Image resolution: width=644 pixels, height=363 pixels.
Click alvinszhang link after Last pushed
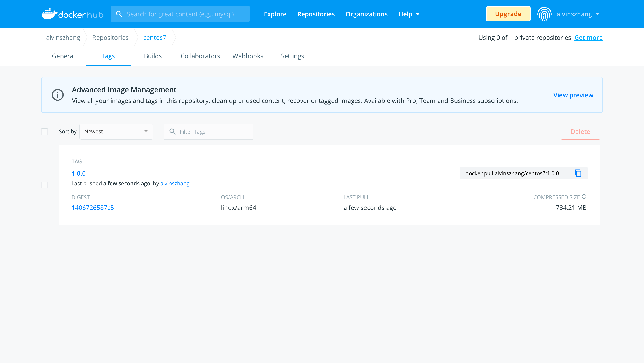click(175, 183)
